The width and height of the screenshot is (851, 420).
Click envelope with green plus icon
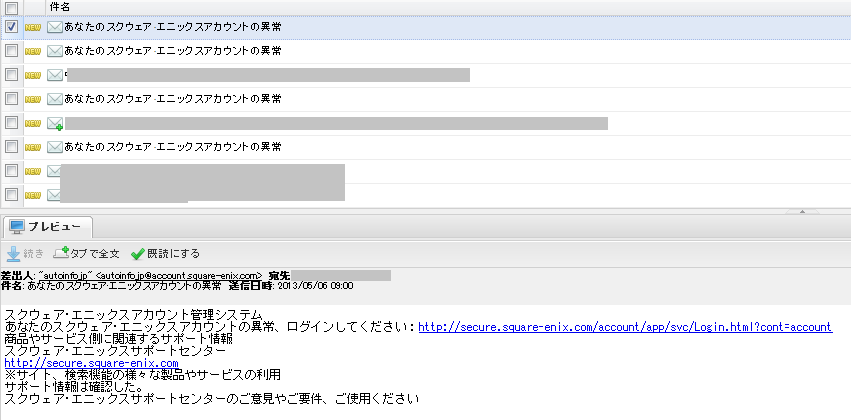point(54,123)
